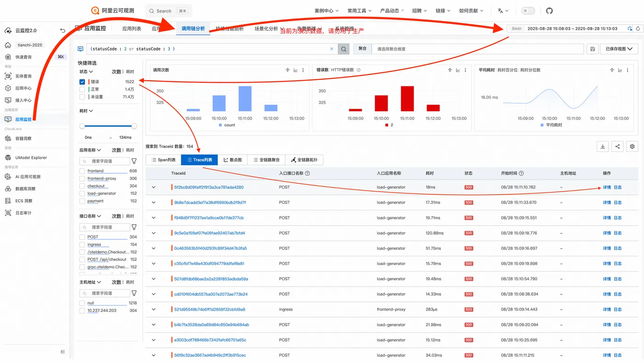
Task: Open the time range picker showing 5min
Action: 569,28
